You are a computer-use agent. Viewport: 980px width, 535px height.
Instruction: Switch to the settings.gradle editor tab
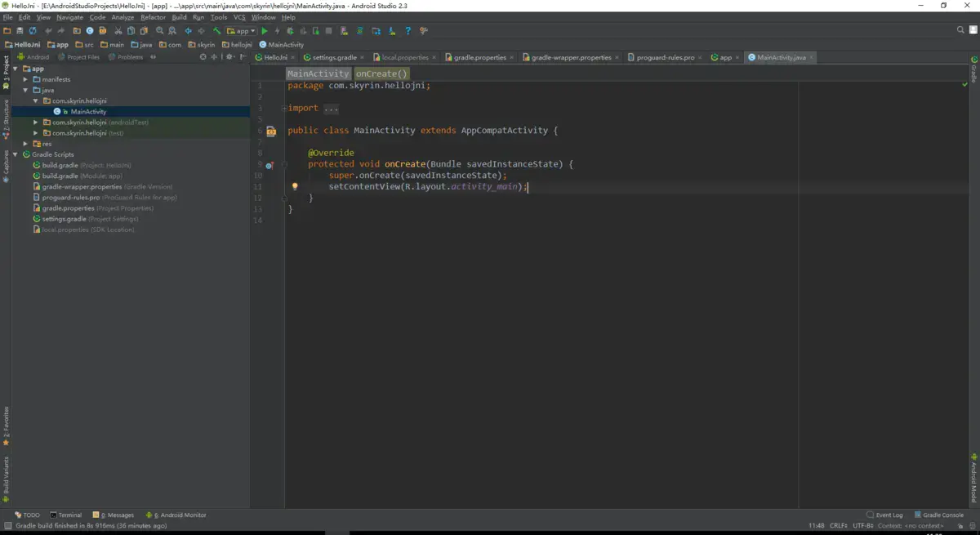click(x=335, y=58)
